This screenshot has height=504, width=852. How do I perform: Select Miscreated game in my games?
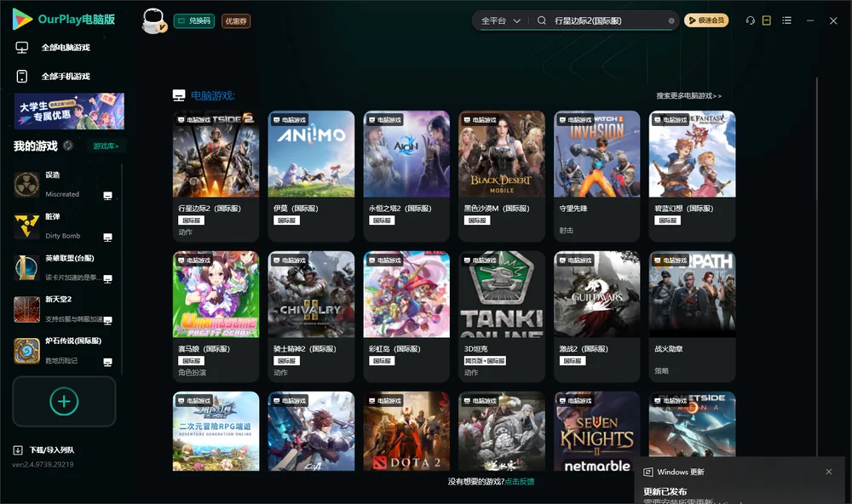(x=62, y=184)
